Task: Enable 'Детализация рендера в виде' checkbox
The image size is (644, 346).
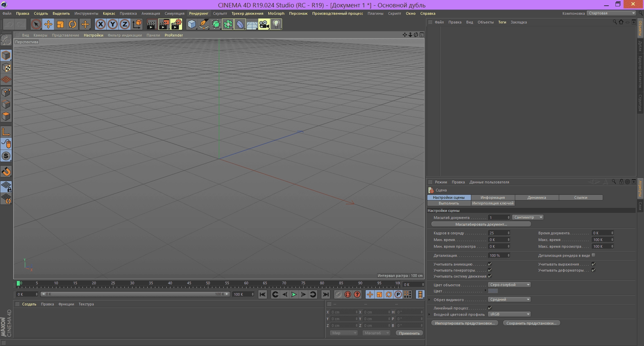Action: click(593, 255)
